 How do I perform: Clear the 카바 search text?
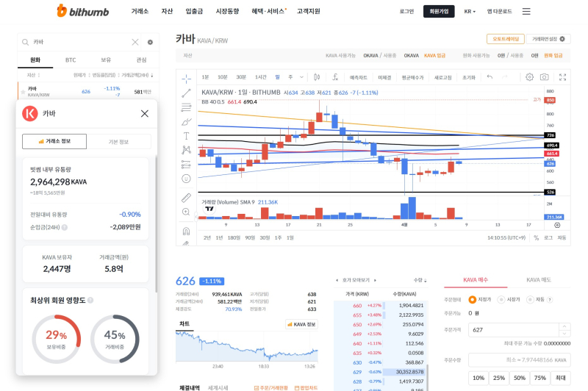135,42
